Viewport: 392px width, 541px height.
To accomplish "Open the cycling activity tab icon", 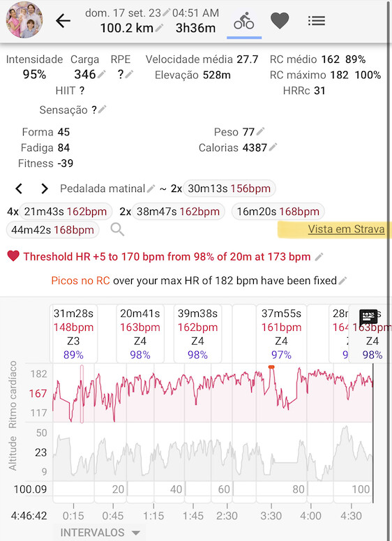I will click(243, 22).
